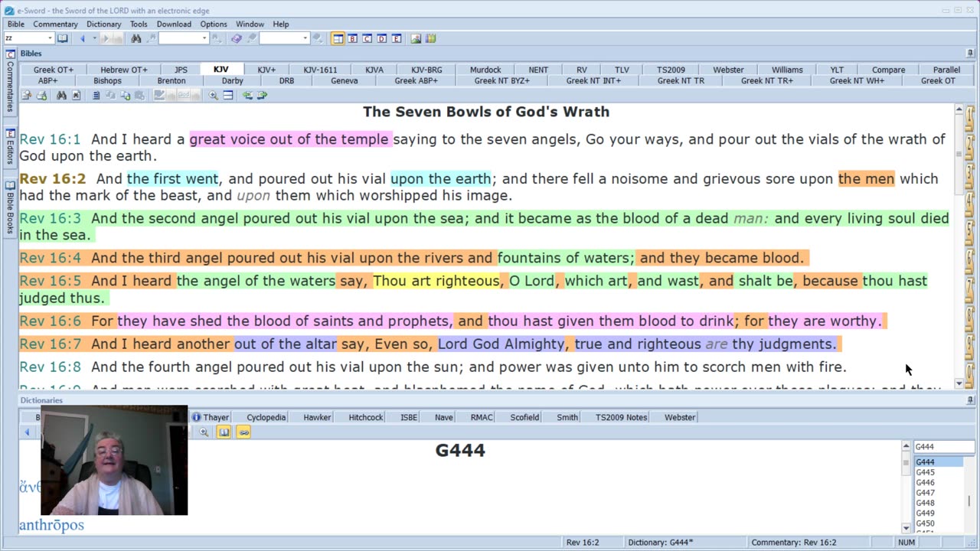Open the search combo dropdown beside the binoculars
This screenshot has width=980, height=551.
204,38
